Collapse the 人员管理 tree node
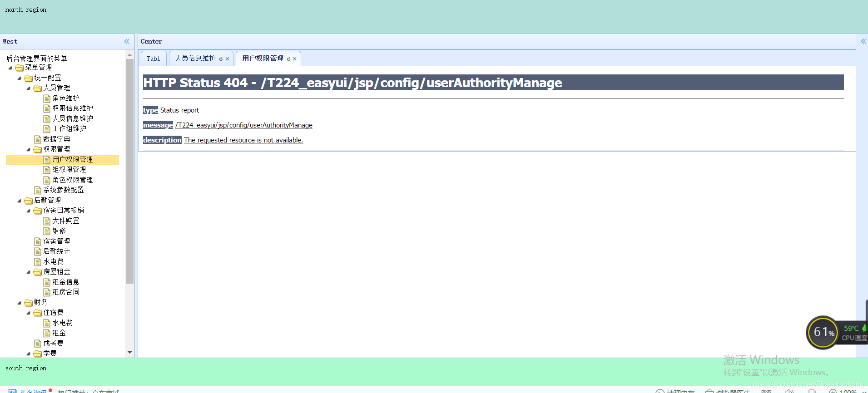The width and height of the screenshot is (868, 393). click(x=29, y=88)
